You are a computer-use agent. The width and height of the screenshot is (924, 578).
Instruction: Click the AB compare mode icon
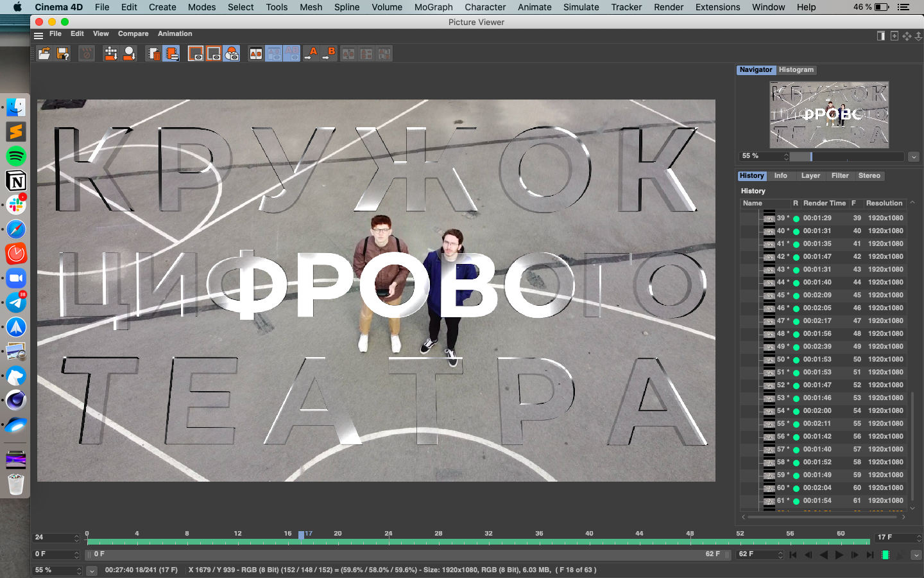click(x=256, y=54)
